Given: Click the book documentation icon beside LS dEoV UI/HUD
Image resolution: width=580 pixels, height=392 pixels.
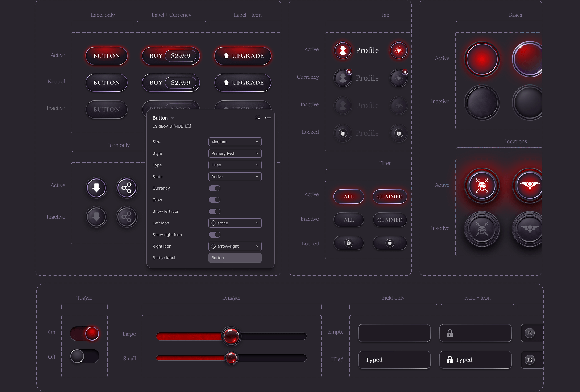Looking at the screenshot, I should coord(188,126).
